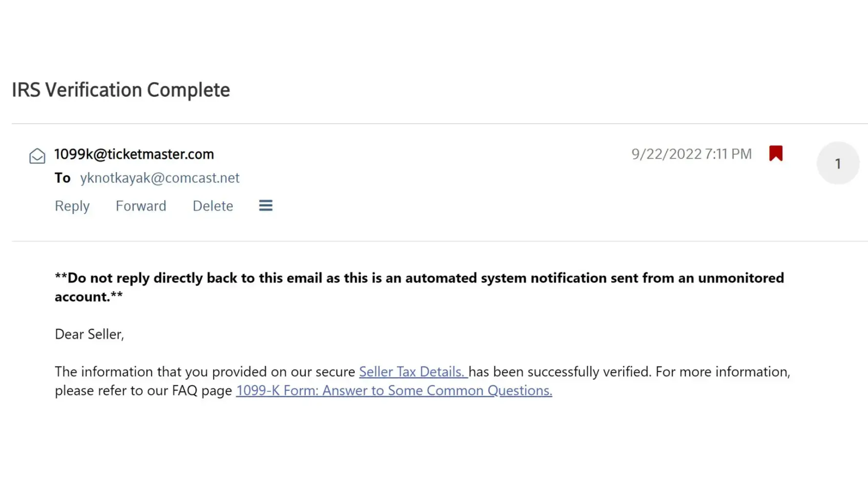Click the 'To' label before the recipient
Screen dimensions: 868x488
(62, 178)
